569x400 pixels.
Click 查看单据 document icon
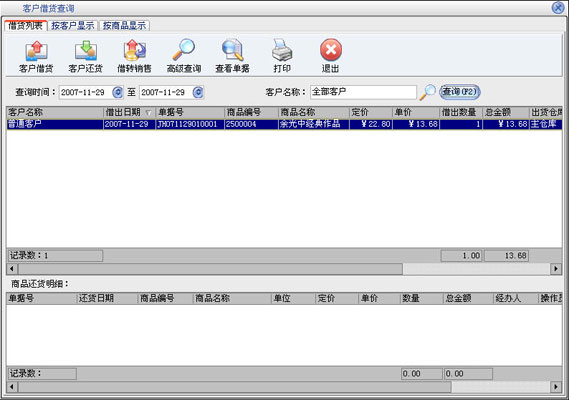coord(233,50)
